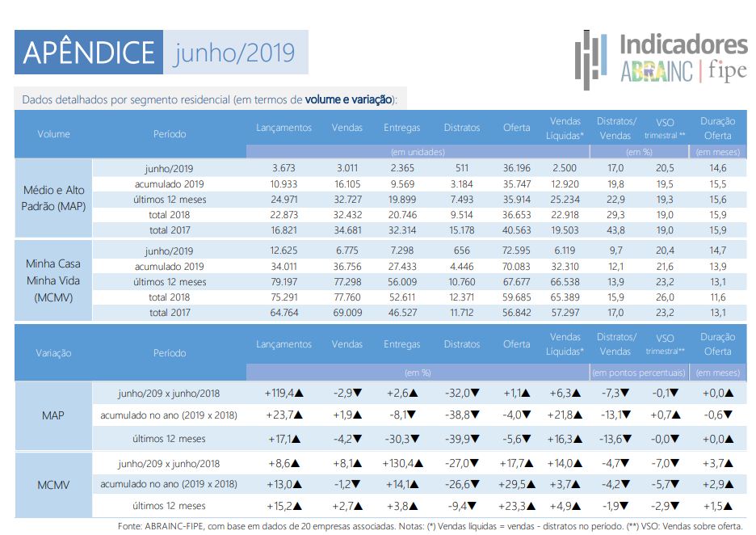Click the vendas líquidas variation +21,8▲
This screenshot has height=535, width=756.
coord(565,415)
